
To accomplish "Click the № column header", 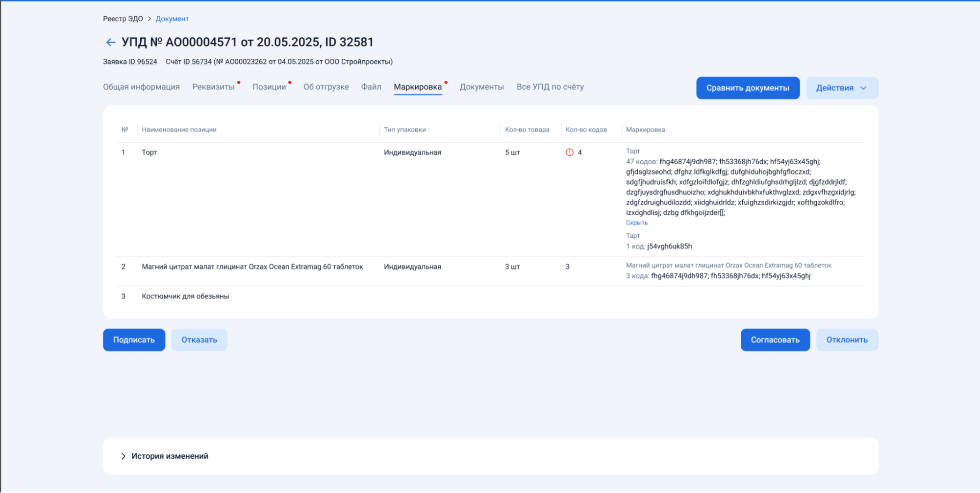I will [125, 129].
